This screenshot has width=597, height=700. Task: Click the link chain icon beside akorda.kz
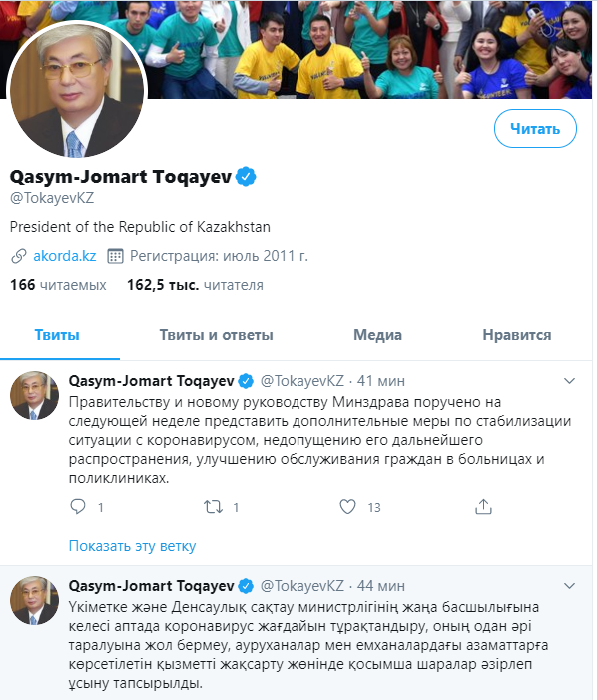[19, 256]
